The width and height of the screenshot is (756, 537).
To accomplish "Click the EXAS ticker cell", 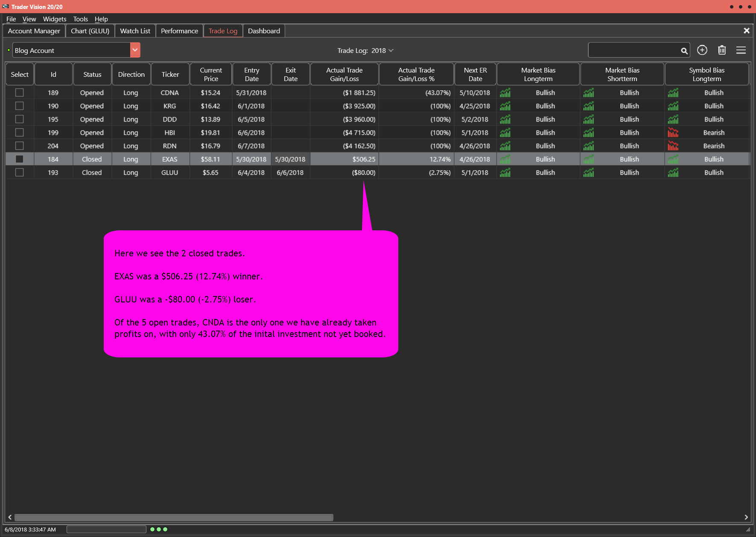I will (169, 159).
